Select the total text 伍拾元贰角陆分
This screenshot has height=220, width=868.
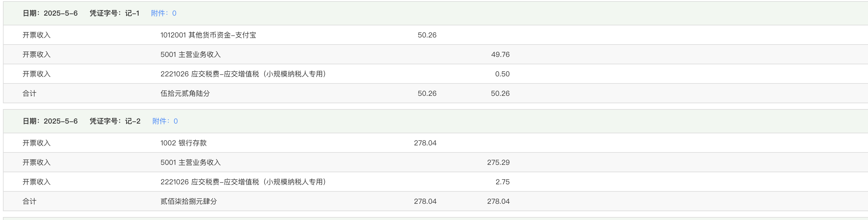click(x=185, y=93)
